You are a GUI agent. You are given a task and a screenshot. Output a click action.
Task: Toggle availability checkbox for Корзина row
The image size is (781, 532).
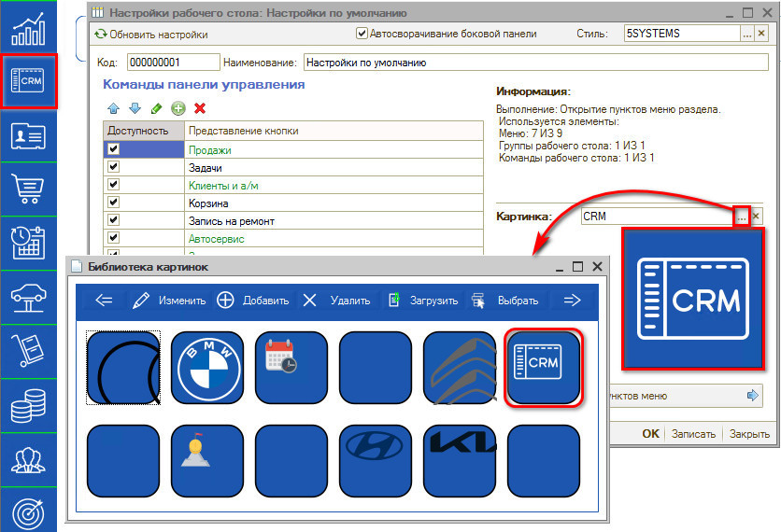click(x=114, y=203)
